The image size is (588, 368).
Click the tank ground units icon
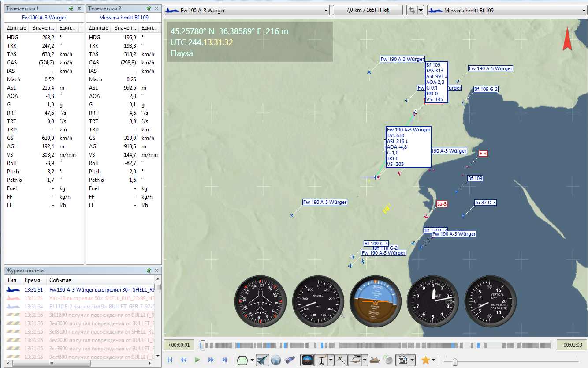[375, 360]
